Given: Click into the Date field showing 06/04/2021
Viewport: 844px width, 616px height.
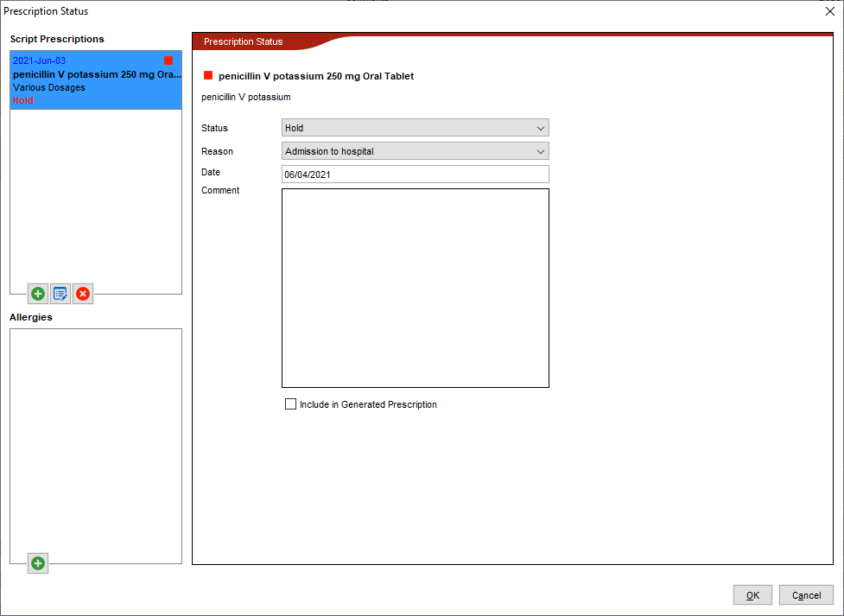Looking at the screenshot, I should [x=415, y=175].
